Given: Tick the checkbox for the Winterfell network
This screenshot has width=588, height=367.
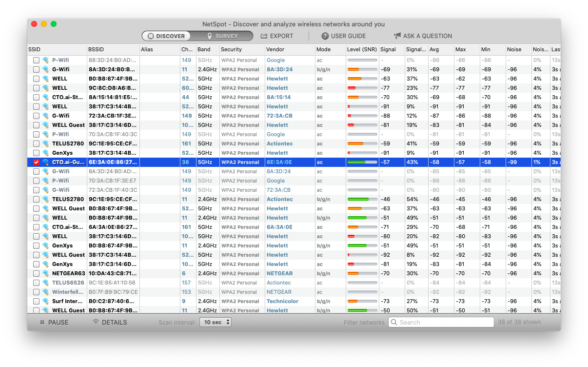Looking at the screenshot, I should click(36, 292).
